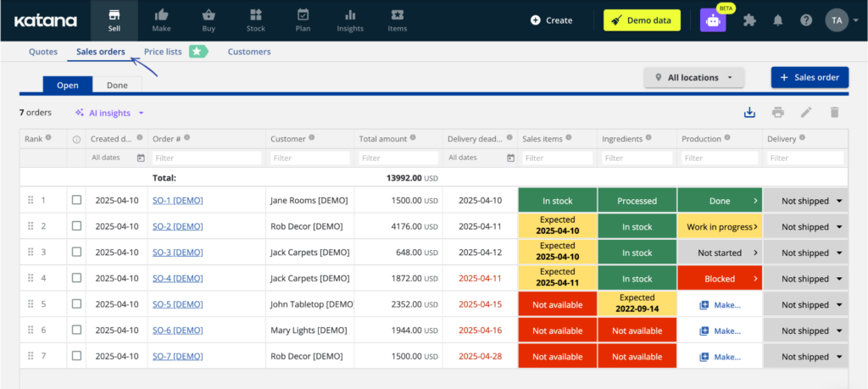Image resolution: width=868 pixels, height=389 pixels.
Task: Open the Delivery deadline calendar icon
Action: pos(510,158)
